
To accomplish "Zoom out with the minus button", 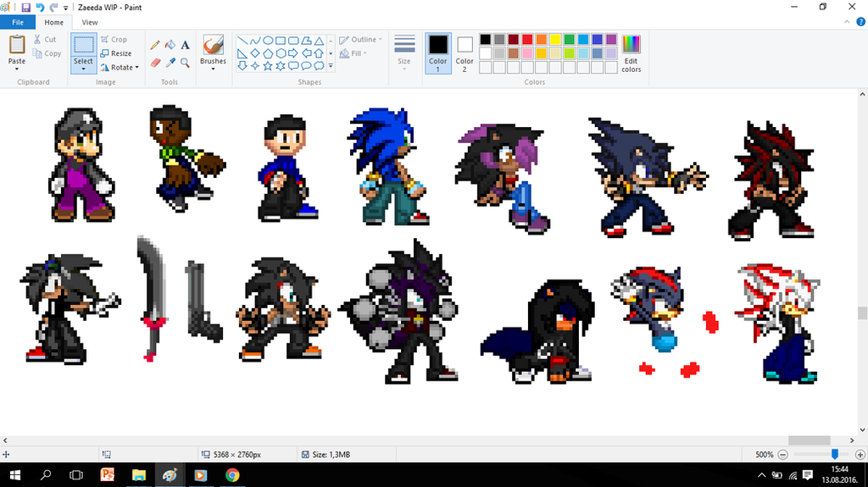I will point(782,454).
